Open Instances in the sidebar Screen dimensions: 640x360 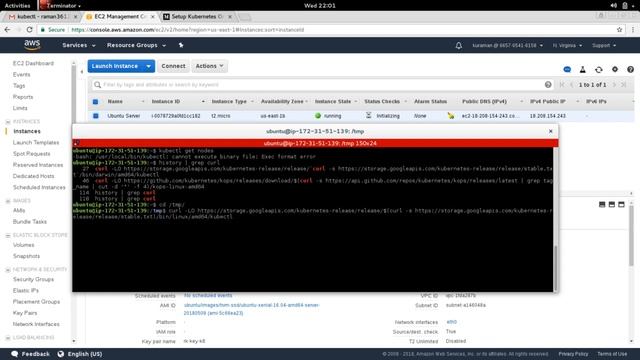tap(27, 131)
